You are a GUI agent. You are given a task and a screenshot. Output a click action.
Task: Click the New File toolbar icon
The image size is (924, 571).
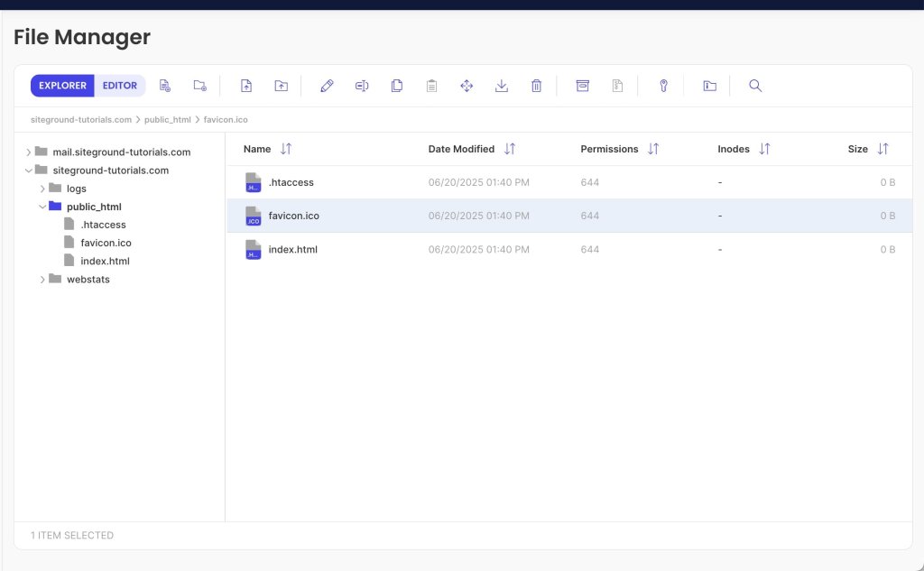tap(165, 86)
